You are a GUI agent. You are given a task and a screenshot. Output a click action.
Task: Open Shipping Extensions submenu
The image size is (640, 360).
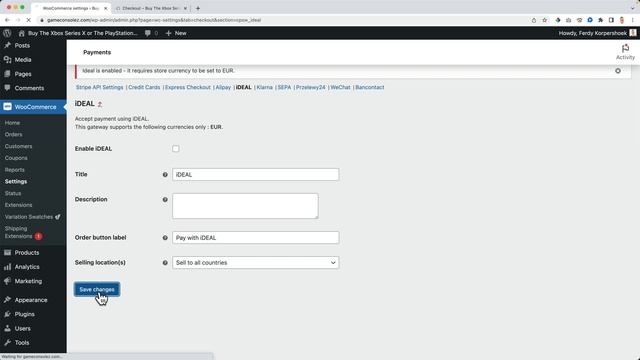(23, 232)
